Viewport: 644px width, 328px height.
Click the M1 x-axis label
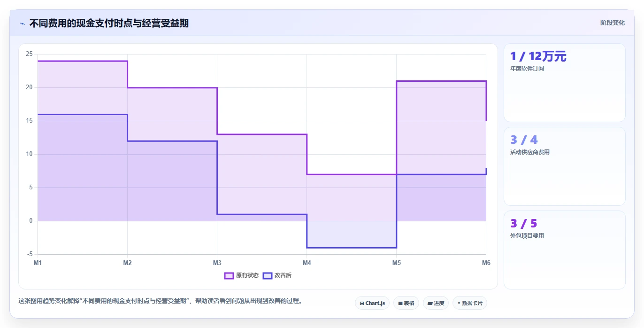(38, 263)
